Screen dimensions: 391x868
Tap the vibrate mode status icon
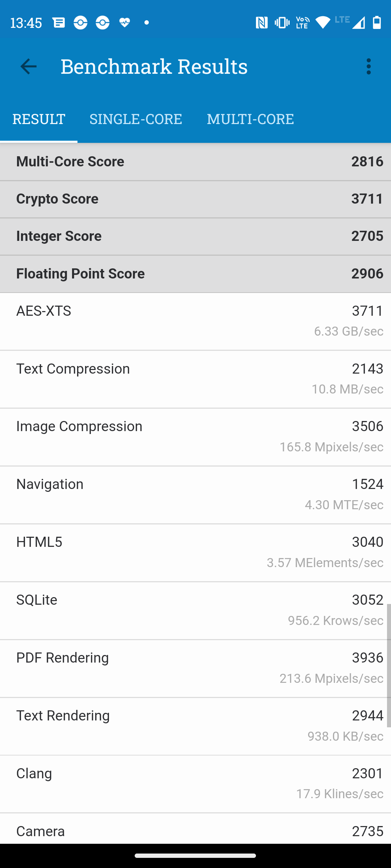coord(282,23)
